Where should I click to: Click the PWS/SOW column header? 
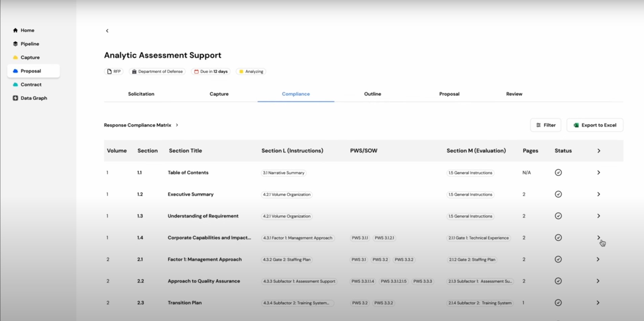(x=363, y=151)
